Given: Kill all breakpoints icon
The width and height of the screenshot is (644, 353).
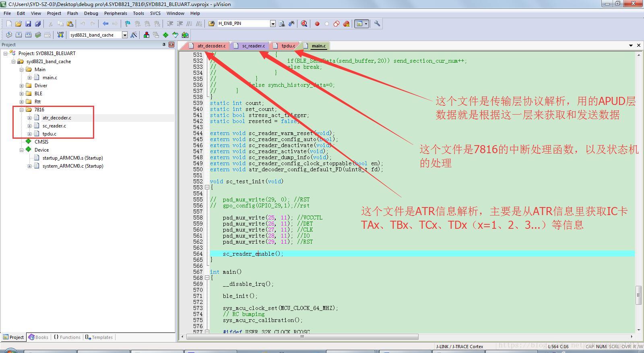Looking at the screenshot, I should tap(346, 24).
